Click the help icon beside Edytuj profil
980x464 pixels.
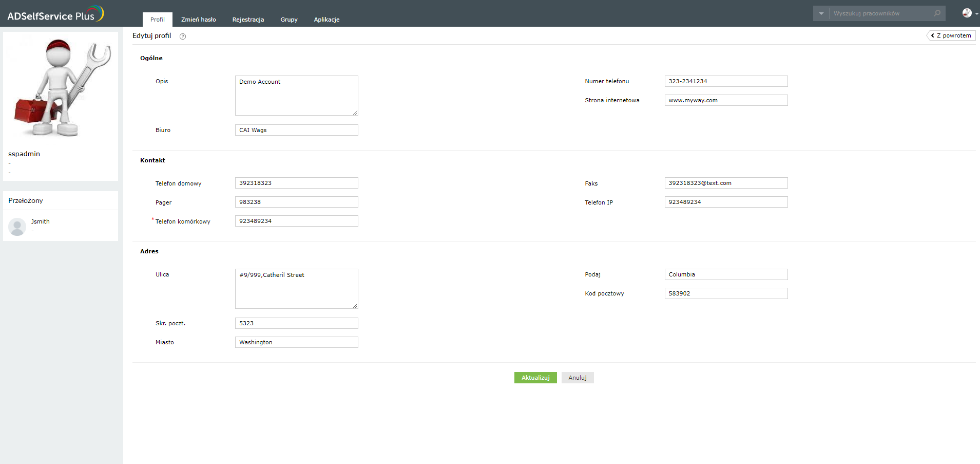tap(183, 36)
